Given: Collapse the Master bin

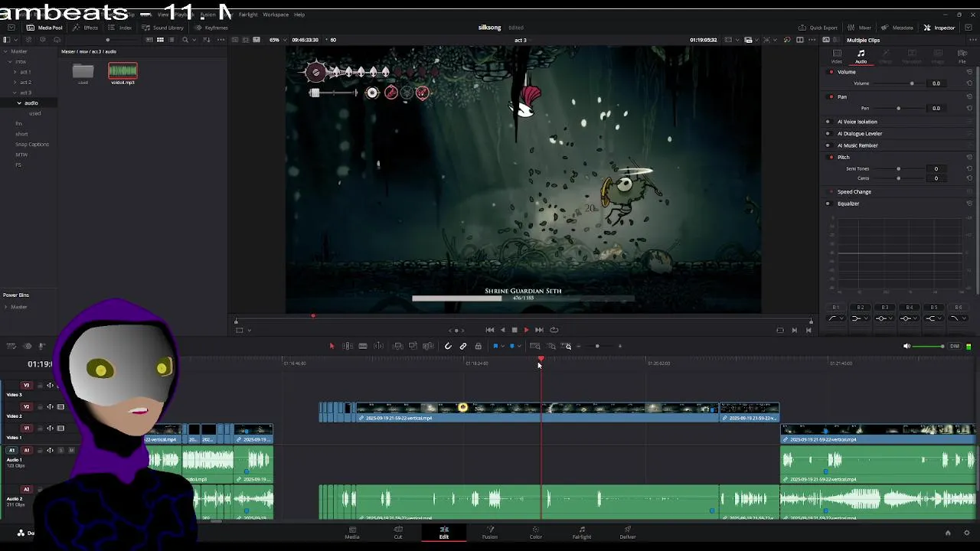Looking at the screenshot, I should [x=5, y=51].
